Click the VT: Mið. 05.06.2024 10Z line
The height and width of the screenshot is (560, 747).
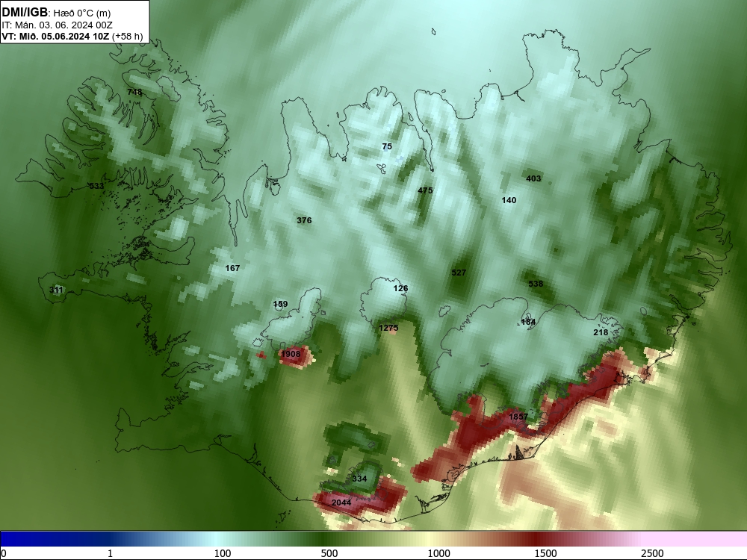pyautogui.click(x=72, y=36)
